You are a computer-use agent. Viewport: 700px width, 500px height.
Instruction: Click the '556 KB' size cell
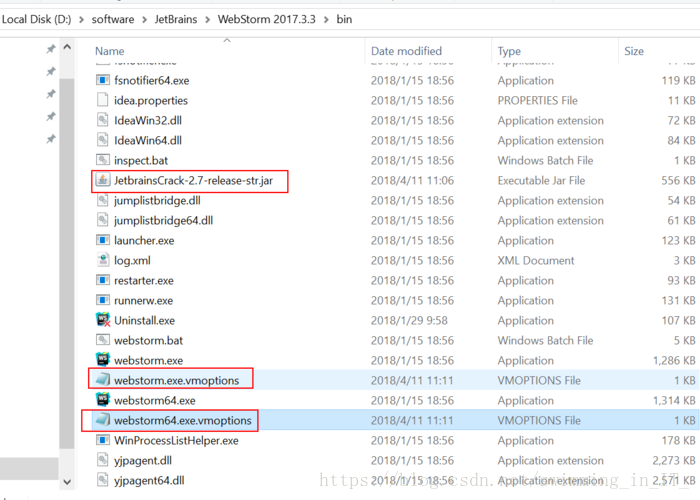678,180
